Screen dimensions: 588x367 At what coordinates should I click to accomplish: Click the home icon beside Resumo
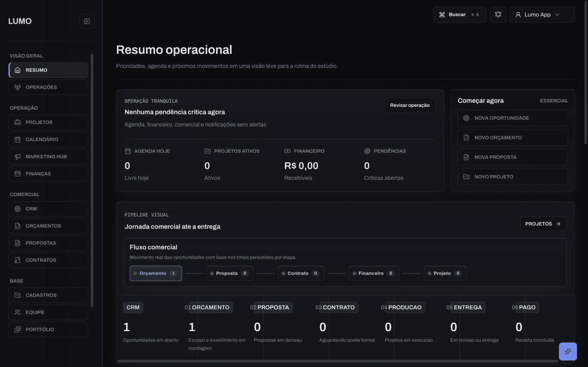click(x=18, y=70)
